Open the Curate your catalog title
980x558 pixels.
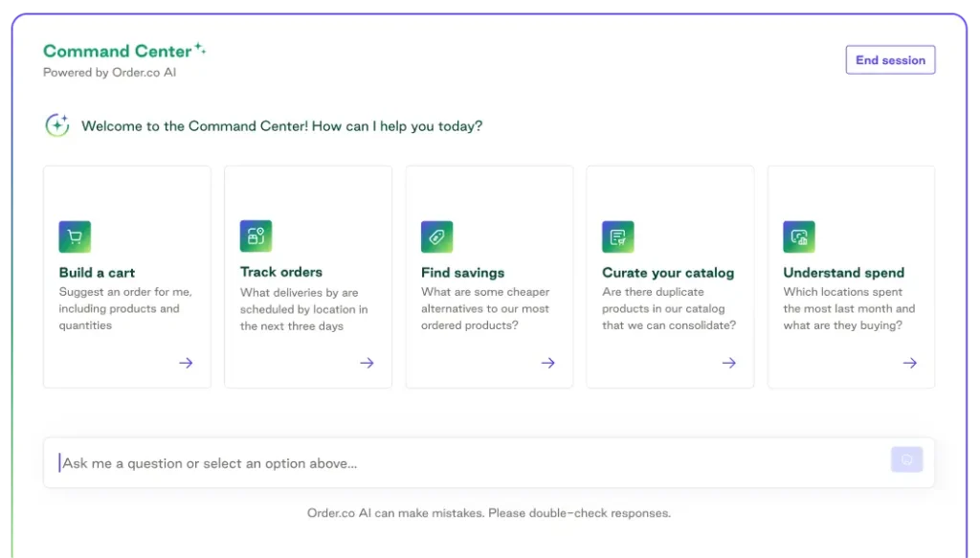tap(668, 273)
